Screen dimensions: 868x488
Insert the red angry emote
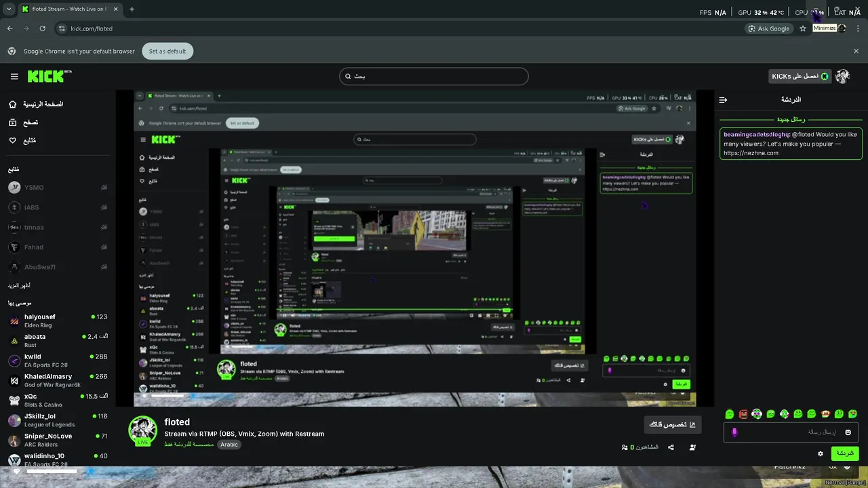[743, 414]
